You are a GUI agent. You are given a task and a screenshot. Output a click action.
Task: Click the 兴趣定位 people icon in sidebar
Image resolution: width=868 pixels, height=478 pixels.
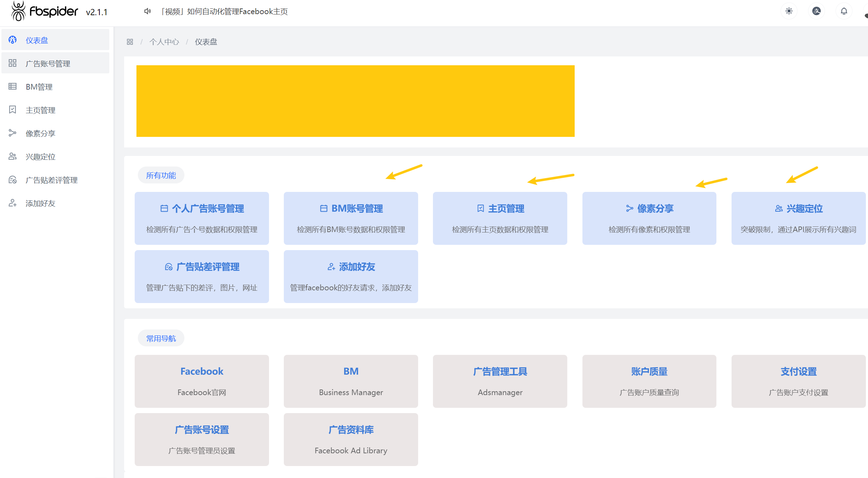pos(13,156)
